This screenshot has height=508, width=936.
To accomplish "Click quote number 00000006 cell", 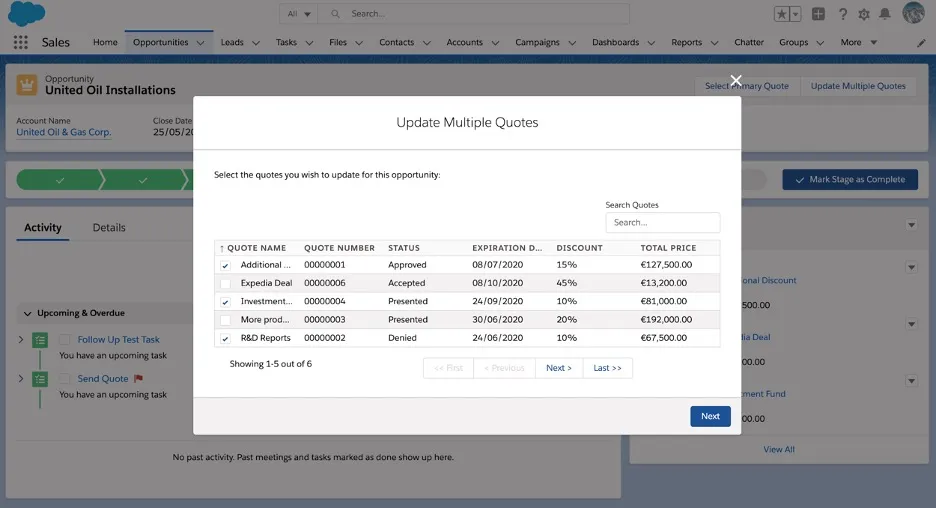I will pos(325,283).
